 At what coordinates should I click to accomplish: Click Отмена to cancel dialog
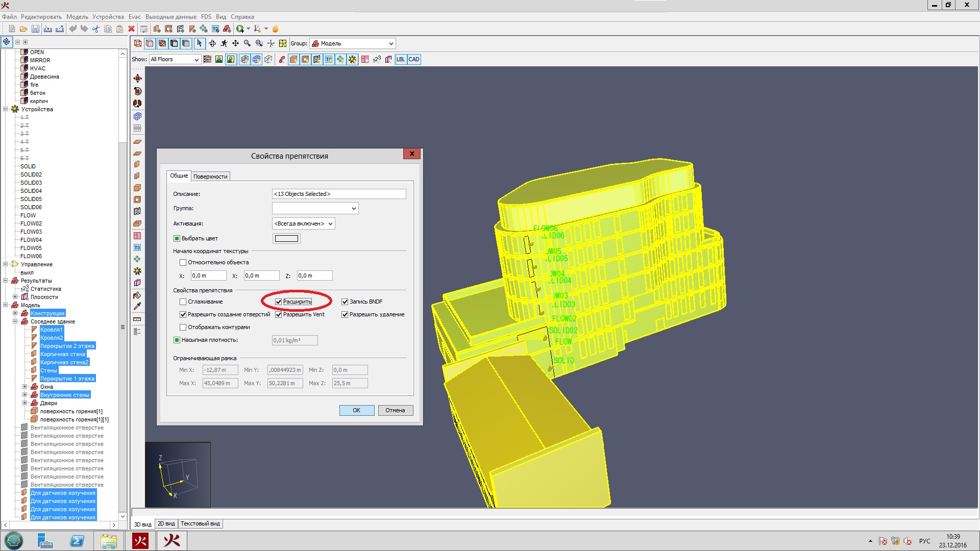point(395,410)
